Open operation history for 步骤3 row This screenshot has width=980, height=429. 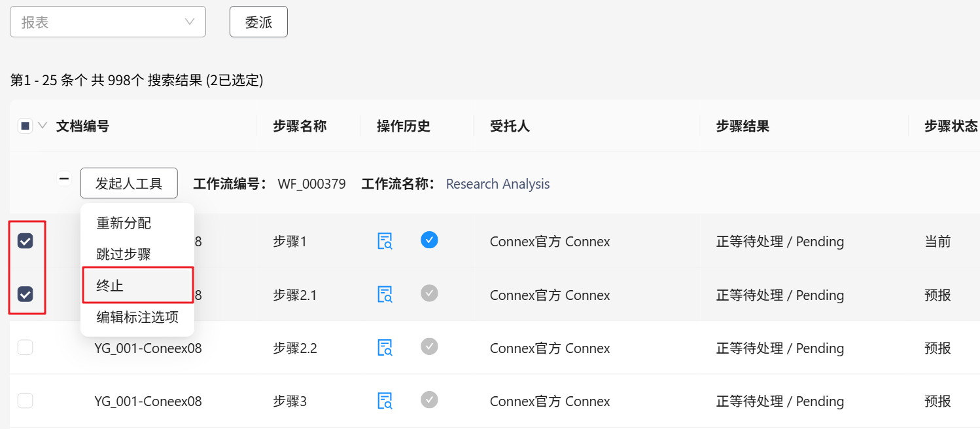[x=385, y=401]
